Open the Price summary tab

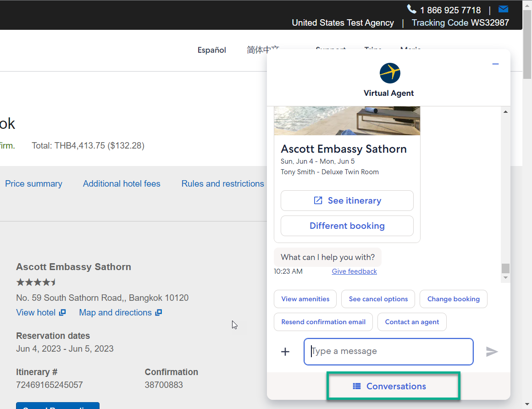point(33,184)
